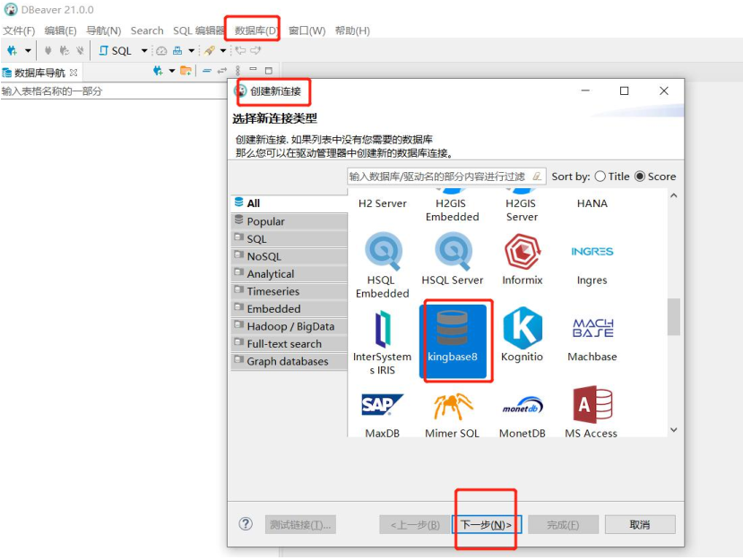Clear filter with eraser icon in search box

(537, 177)
